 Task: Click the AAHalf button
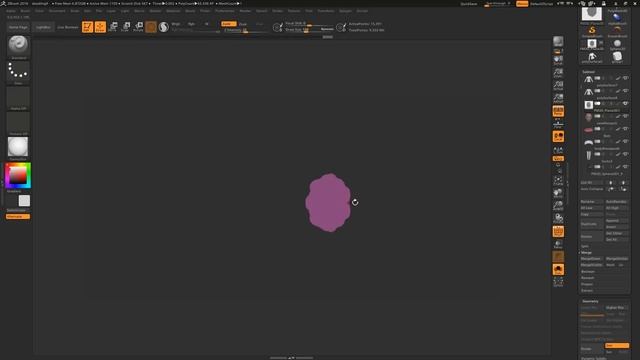click(558, 98)
